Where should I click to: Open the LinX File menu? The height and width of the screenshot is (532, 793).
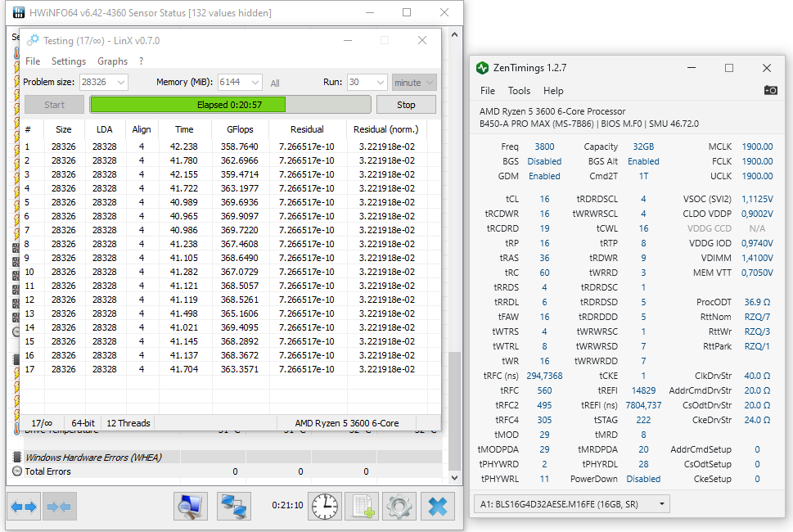pyautogui.click(x=33, y=61)
